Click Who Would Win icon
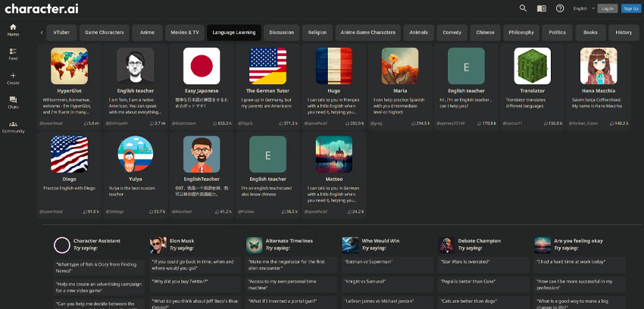644x309 pixels. 350,245
